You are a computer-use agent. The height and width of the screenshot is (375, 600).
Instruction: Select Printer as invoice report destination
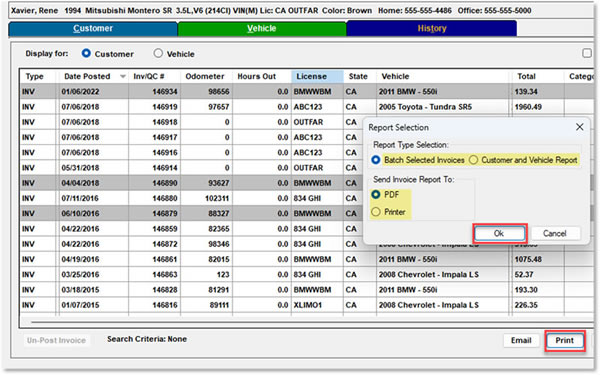[389, 212]
